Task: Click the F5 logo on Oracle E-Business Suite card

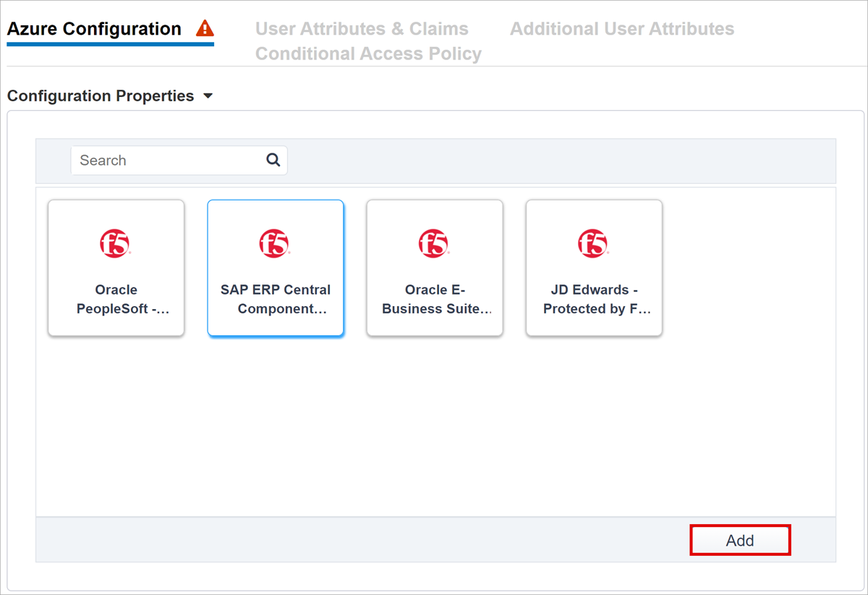Action: [x=434, y=243]
